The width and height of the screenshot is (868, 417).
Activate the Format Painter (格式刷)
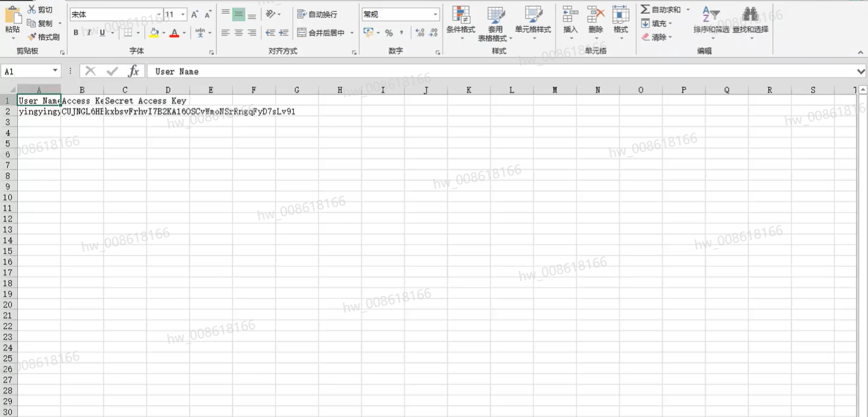coord(44,37)
